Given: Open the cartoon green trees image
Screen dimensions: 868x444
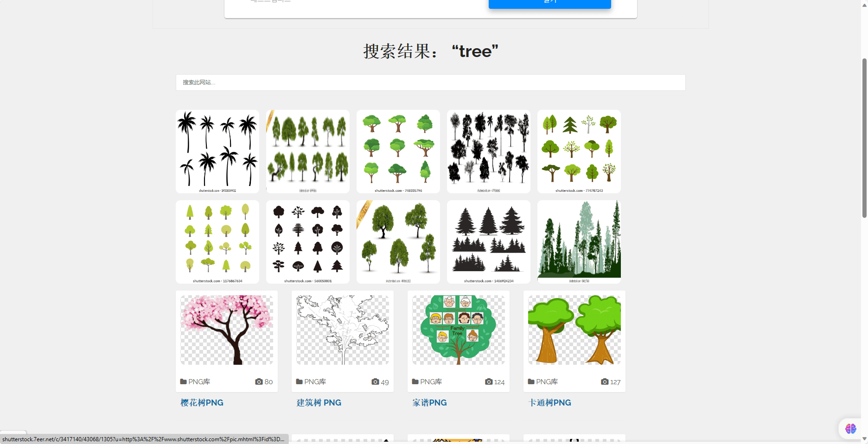Looking at the screenshot, I should point(574,330).
